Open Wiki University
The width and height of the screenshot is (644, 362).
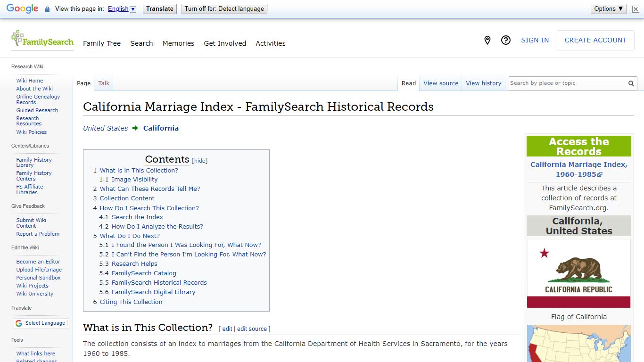pos(35,294)
